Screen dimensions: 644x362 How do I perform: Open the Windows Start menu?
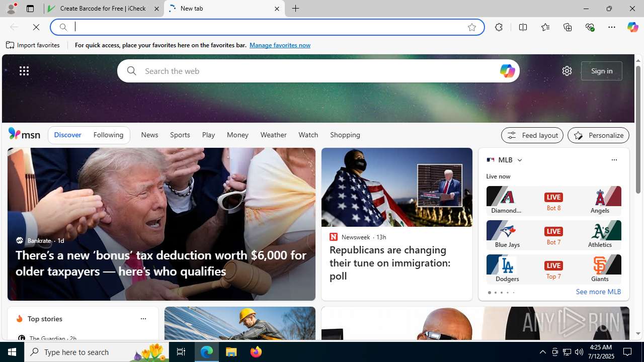(x=12, y=352)
